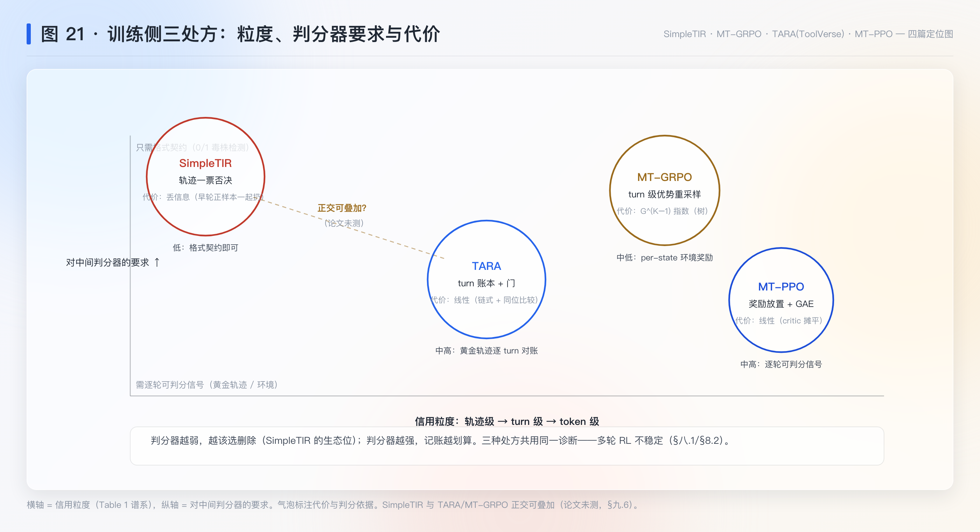Click the summary box text starting '判分器越弱'
The width and height of the screenshot is (980, 532).
(441, 440)
